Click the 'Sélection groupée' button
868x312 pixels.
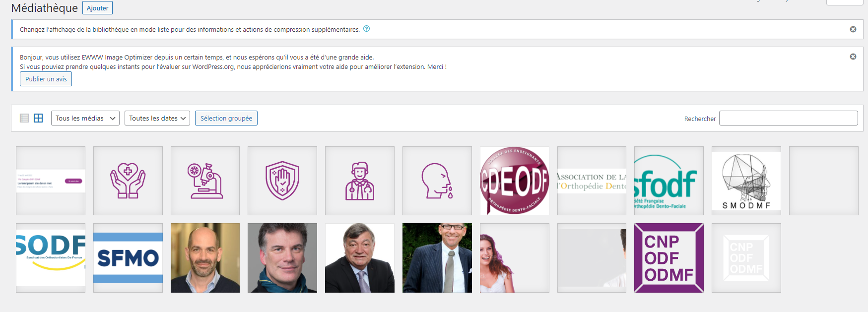[x=226, y=118]
